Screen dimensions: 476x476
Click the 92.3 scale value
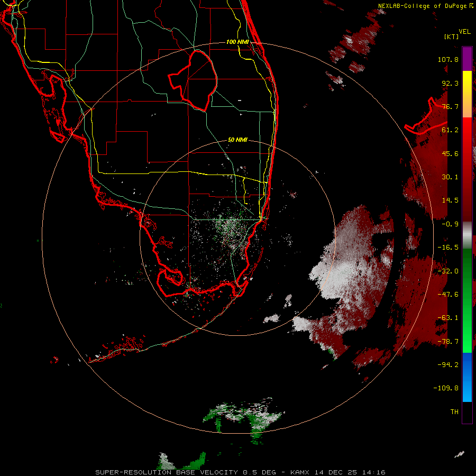(450, 83)
